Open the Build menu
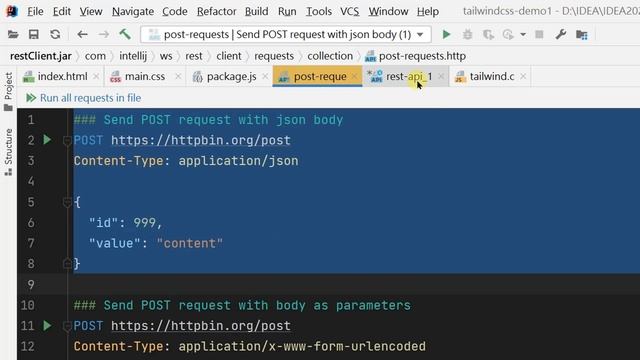 coord(256,11)
